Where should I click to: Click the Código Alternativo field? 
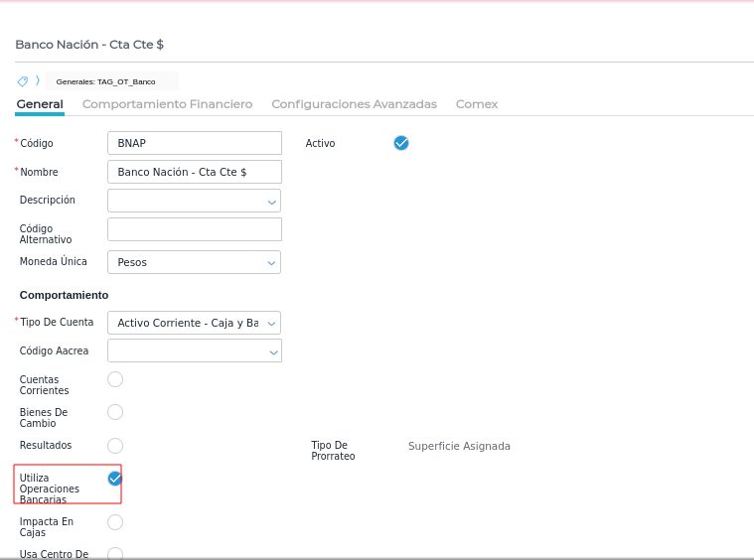click(x=195, y=229)
